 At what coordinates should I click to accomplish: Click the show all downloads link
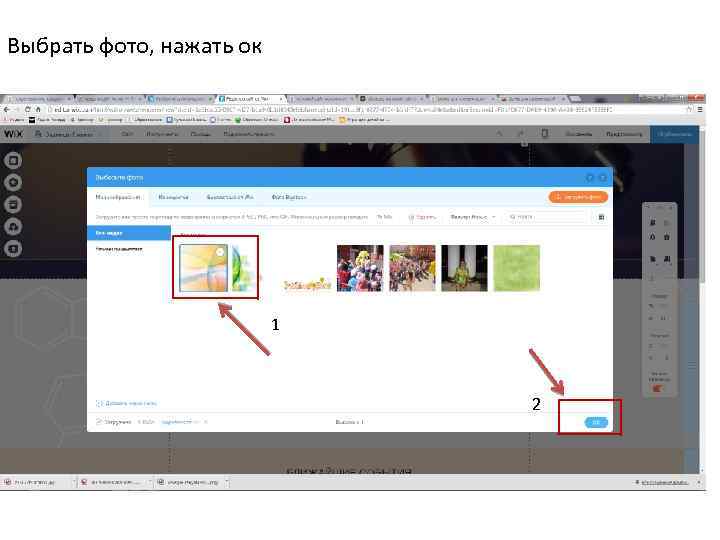click(662, 482)
